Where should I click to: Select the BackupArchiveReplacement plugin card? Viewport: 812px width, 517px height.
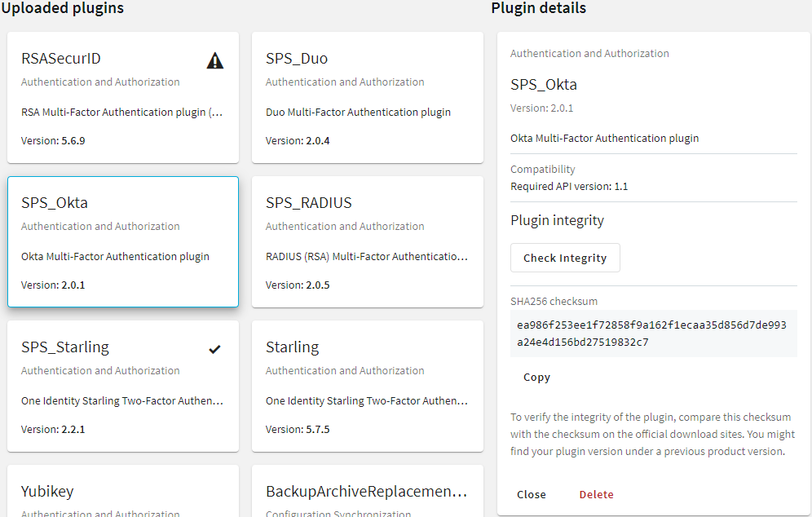pyautogui.click(x=368, y=491)
